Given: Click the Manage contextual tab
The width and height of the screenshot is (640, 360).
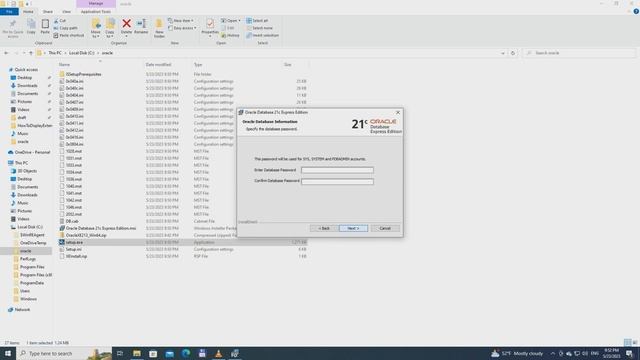Looking at the screenshot, I should (x=96, y=4).
